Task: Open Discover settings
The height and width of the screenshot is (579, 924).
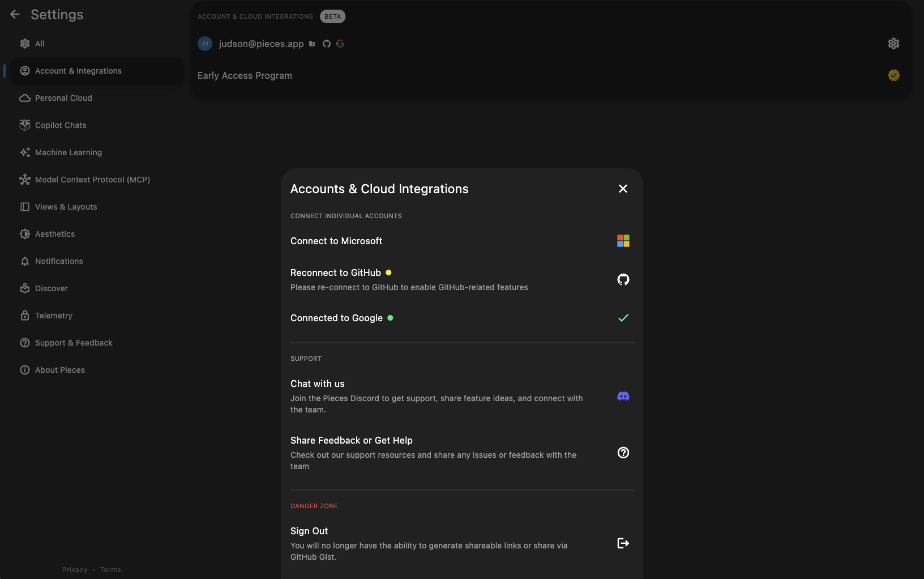Action: pyautogui.click(x=97, y=288)
